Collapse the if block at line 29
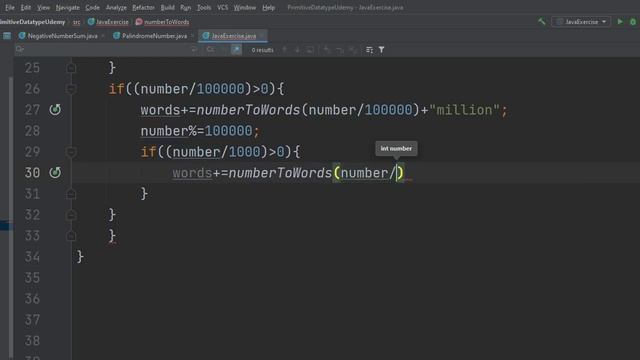This screenshot has height=360, width=640. pyautogui.click(x=71, y=152)
